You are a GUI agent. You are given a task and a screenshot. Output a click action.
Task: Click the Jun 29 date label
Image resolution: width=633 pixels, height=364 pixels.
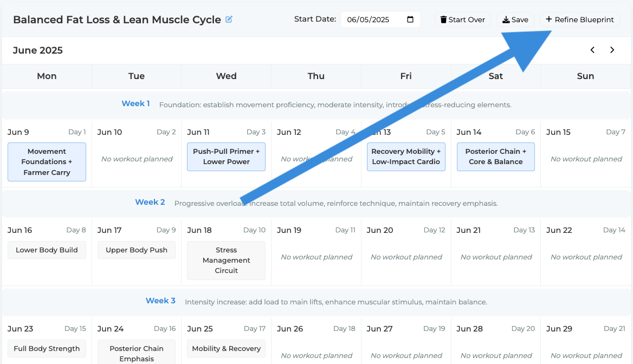(x=559, y=328)
